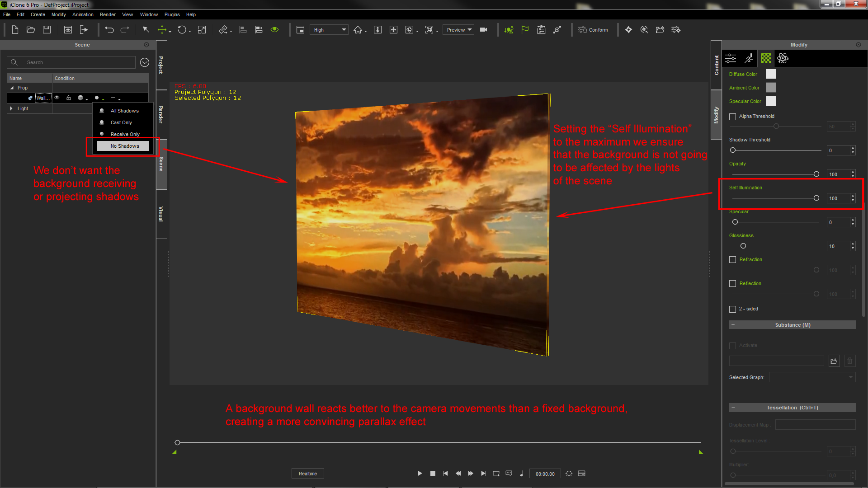Click the render preview window icon
The width and height of the screenshot is (868, 488).
[68, 30]
